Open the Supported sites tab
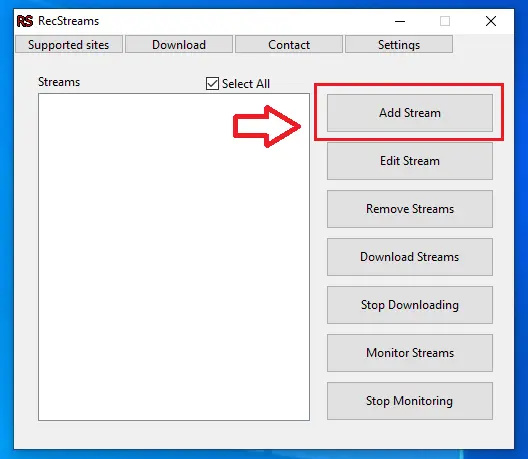Image resolution: width=528 pixels, height=459 pixels. pos(69,44)
